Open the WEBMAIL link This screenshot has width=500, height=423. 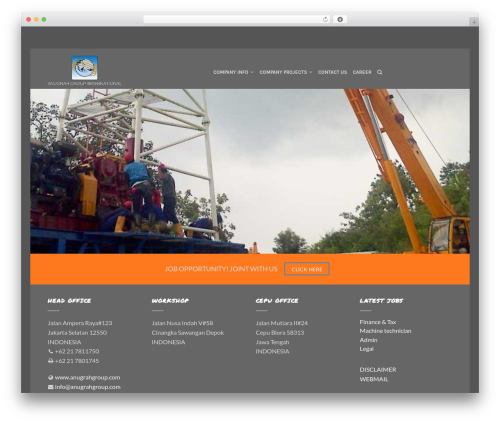pyautogui.click(x=374, y=379)
